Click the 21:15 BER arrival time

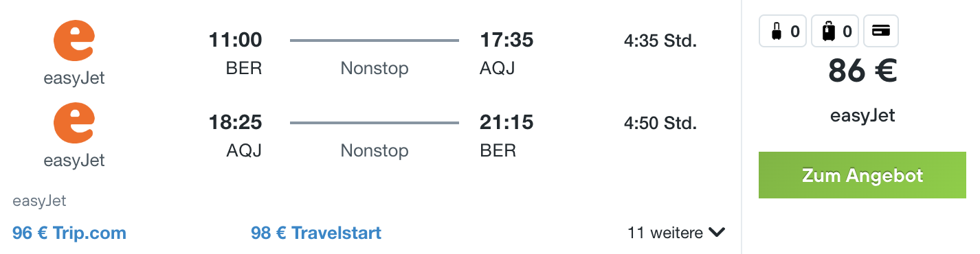(x=506, y=123)
